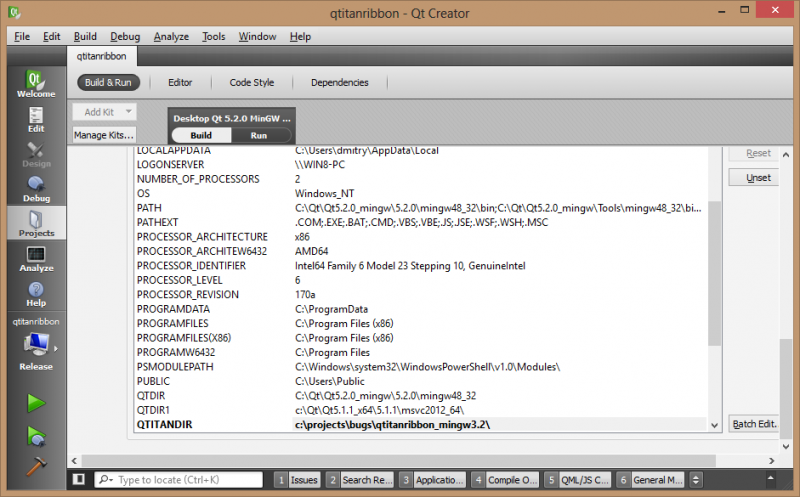Start debugging with the Run-debug icon

coord(36,436)
